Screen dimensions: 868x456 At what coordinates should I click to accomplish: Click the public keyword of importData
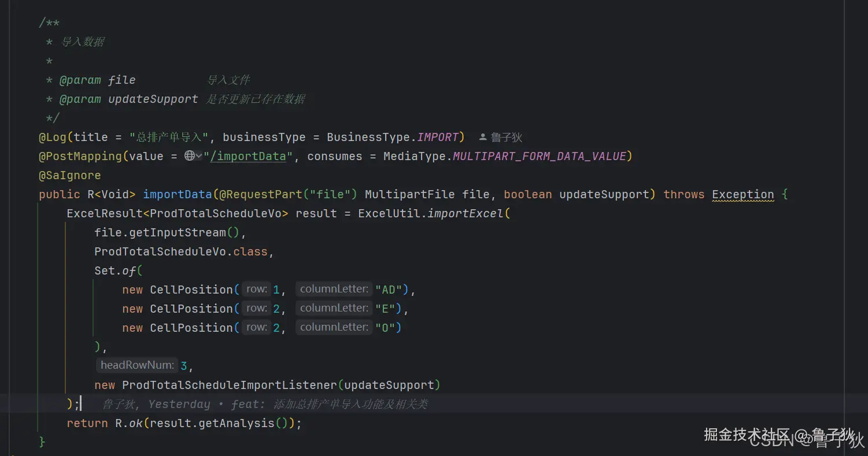(60, 194)
